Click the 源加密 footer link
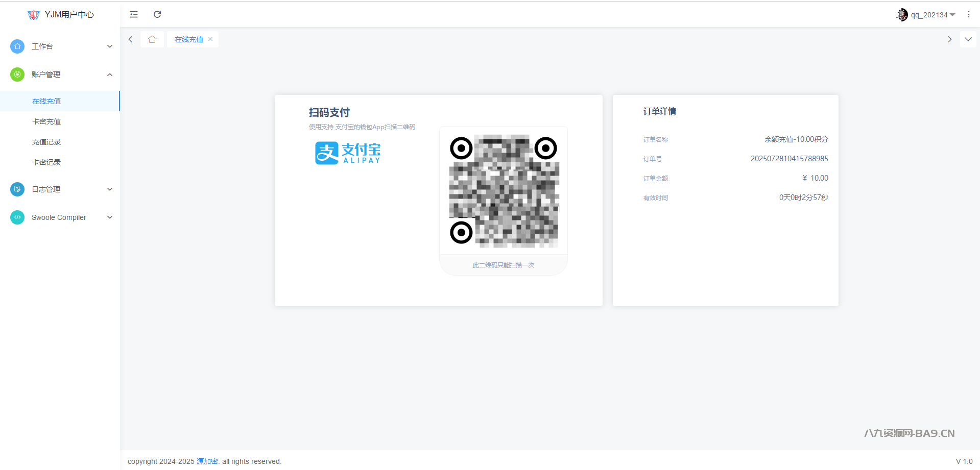This screenshot has height=470, width=980. [207, 461]
